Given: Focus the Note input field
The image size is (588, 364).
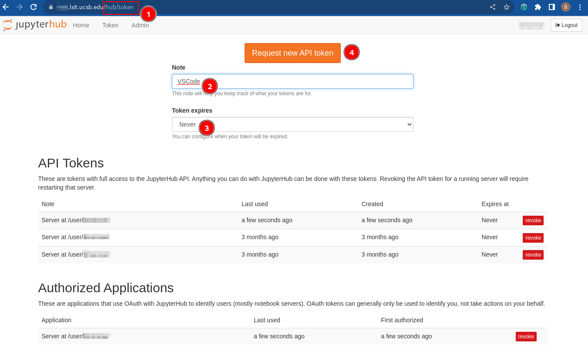Looking at the screenshot, I should 292,81.
